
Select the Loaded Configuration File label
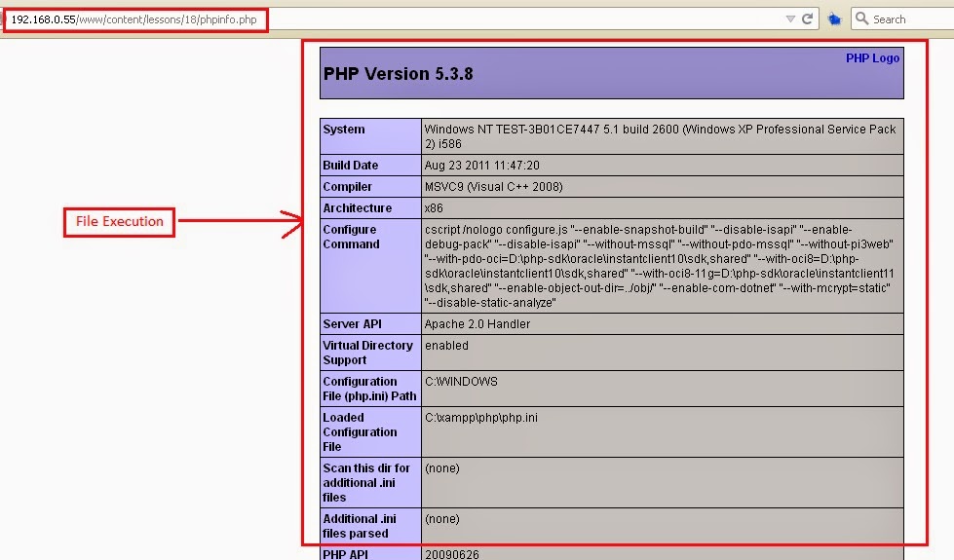(x=360, y=432)
